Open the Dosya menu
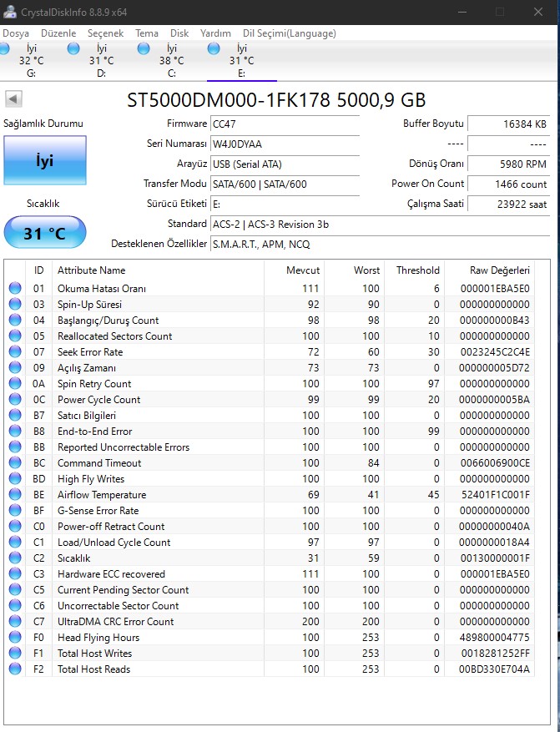 pyautogui.click(x=15, y=33)
